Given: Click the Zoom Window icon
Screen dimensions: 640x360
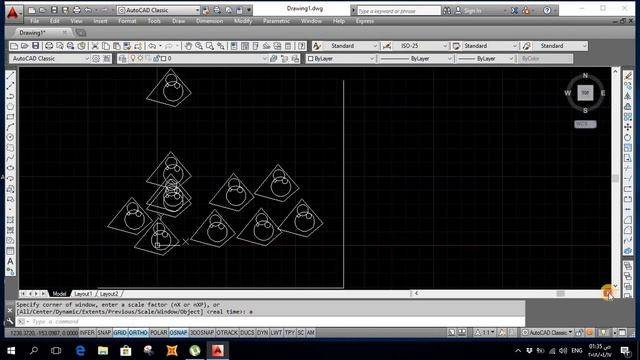Looking at the screenshot, I should tap(210, 46).
